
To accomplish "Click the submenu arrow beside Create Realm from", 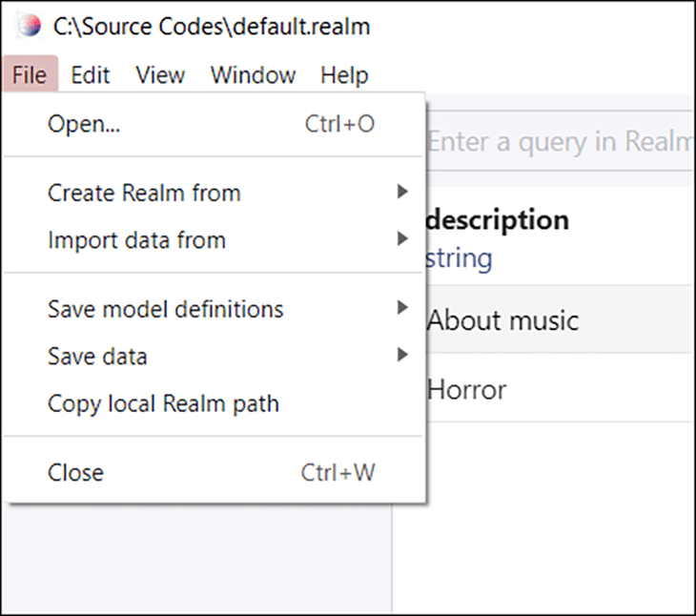I will coord(402,193).
